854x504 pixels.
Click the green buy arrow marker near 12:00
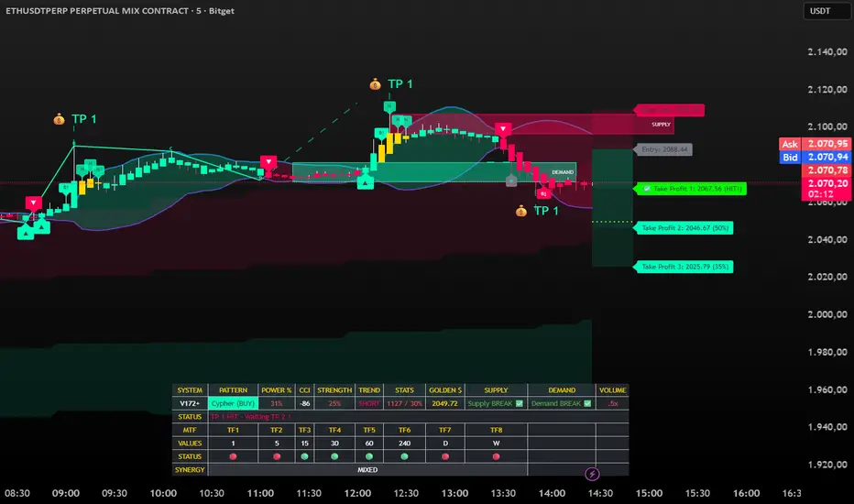(x=366, y=182)
